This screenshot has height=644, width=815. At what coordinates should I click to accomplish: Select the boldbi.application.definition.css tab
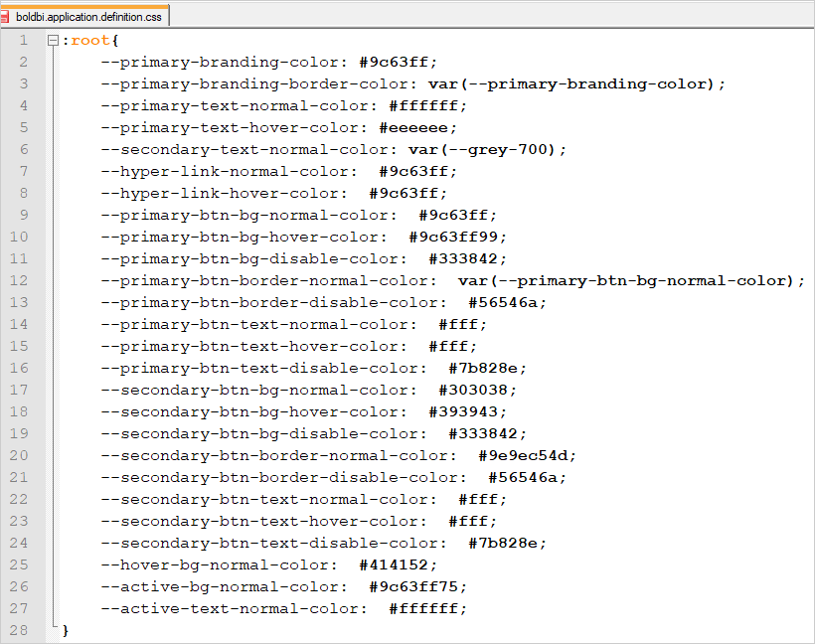90,16
